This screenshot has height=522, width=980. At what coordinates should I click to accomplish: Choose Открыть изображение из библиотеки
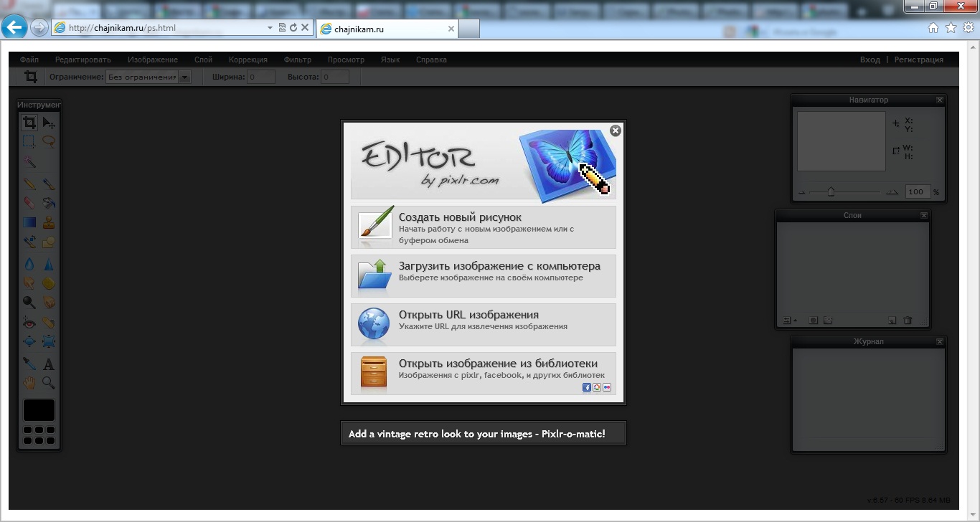tap(484, 373)
